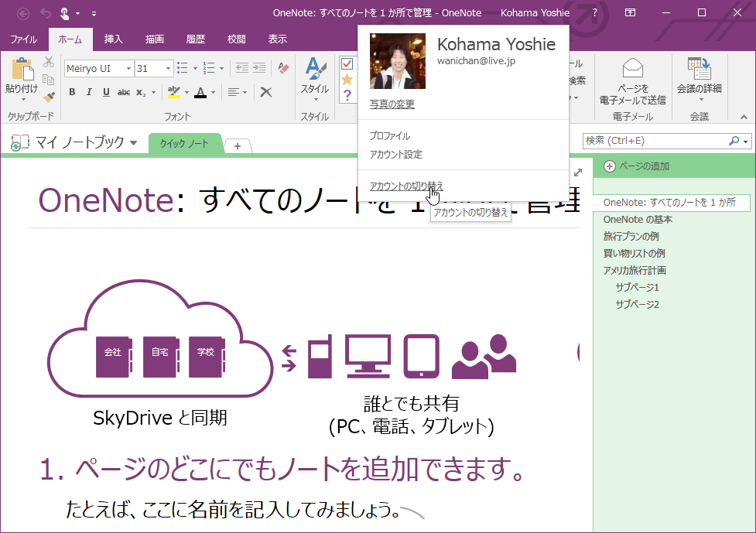Expand マイ ノートブック notebook dropdown

pos(134,142)
